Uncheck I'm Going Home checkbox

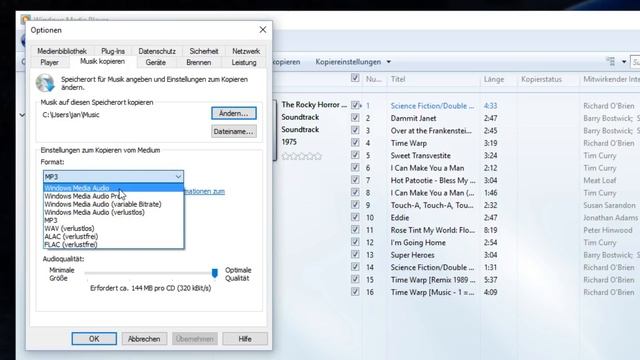tap(355, 242)
